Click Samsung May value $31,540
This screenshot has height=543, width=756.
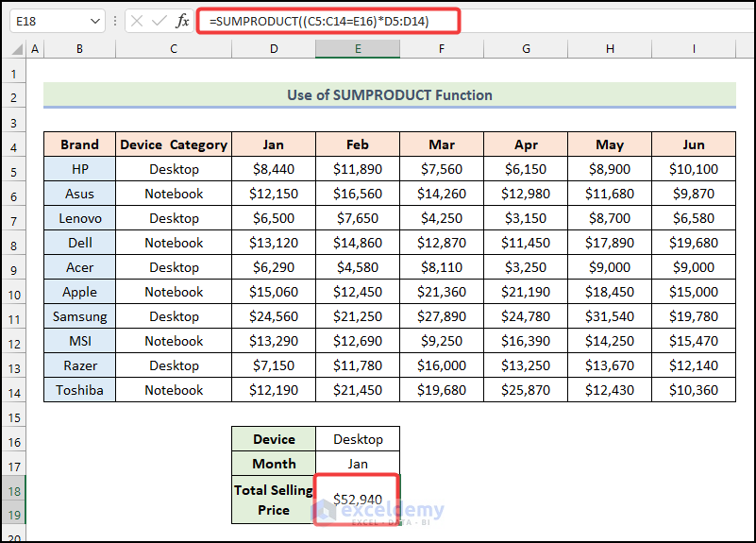tap(610, 316)
